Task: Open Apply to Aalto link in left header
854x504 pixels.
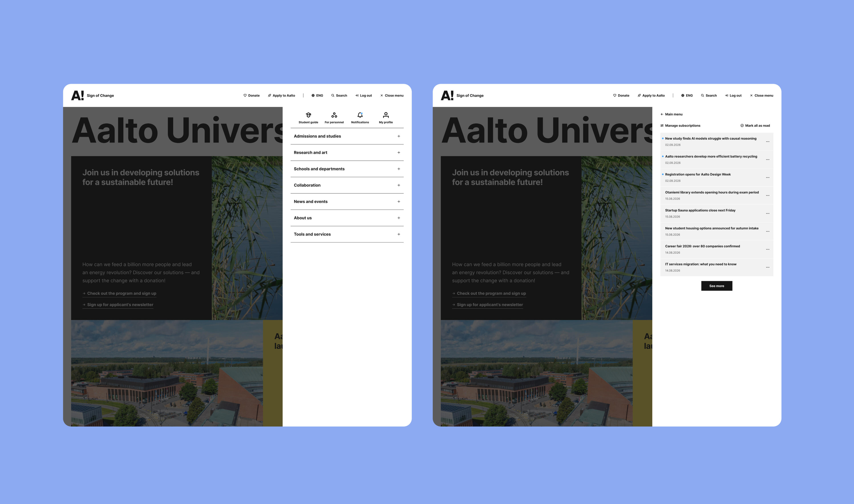Action: [x=281, y=96]
